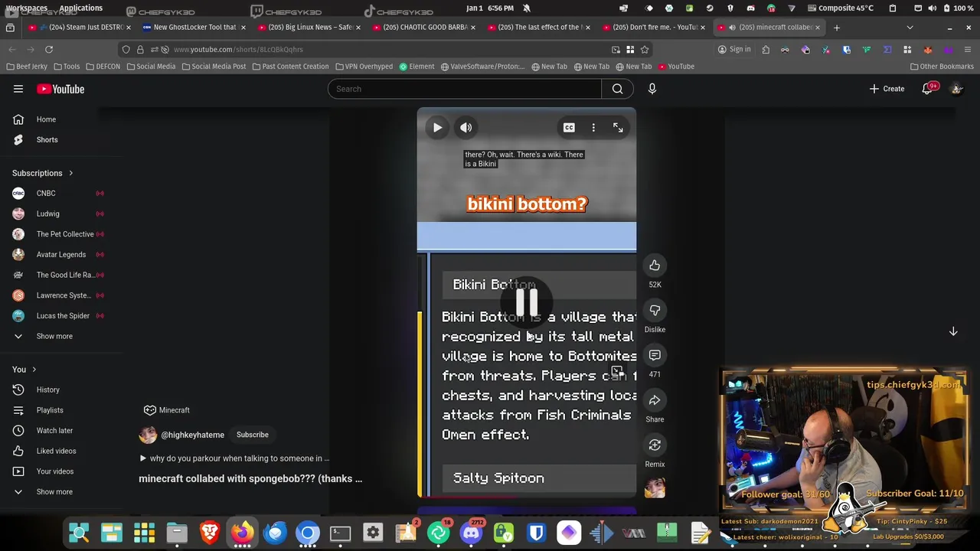Open the Short's three-dot more options menu
This screenshot has width=980, height=551.
tap(593, 128)
